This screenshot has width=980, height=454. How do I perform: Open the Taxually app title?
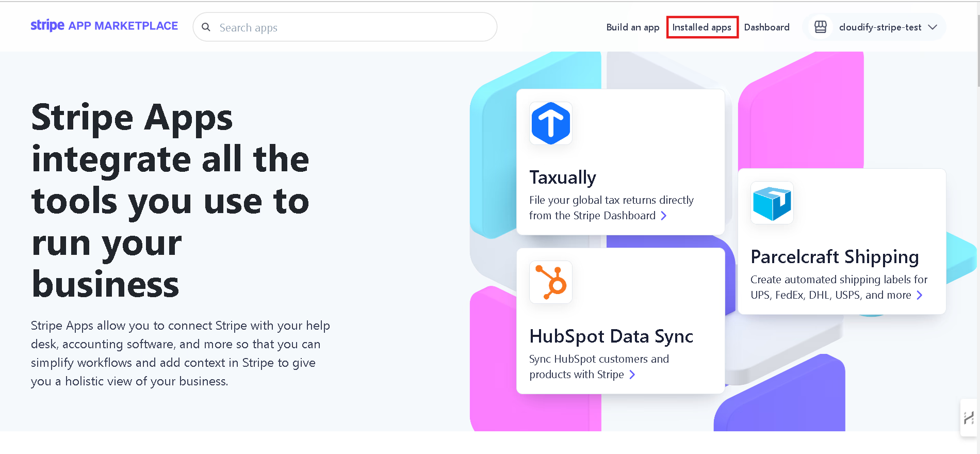click(x=563, y=177)
